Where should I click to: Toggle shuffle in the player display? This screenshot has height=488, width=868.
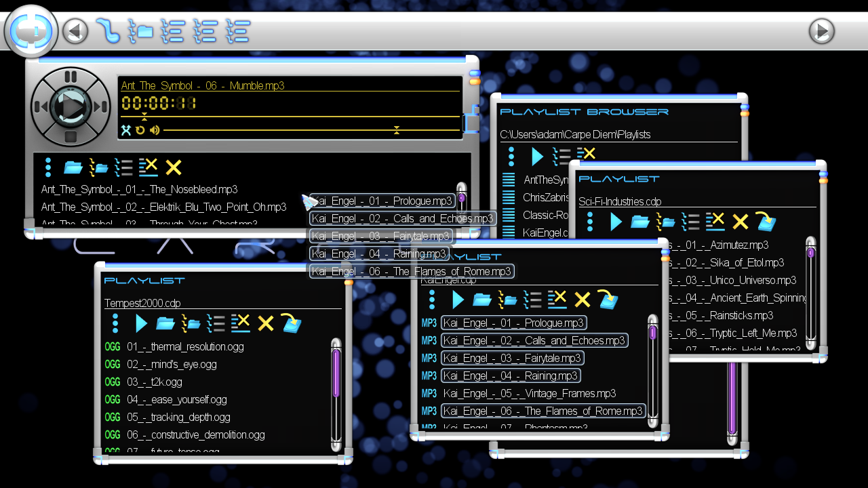tap(126, 130)
